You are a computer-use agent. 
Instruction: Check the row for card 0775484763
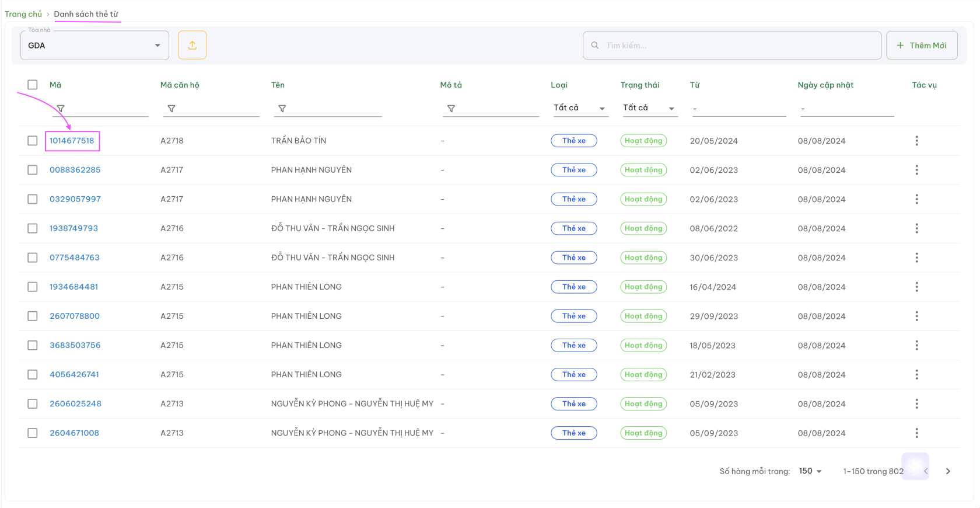(33, 258)
